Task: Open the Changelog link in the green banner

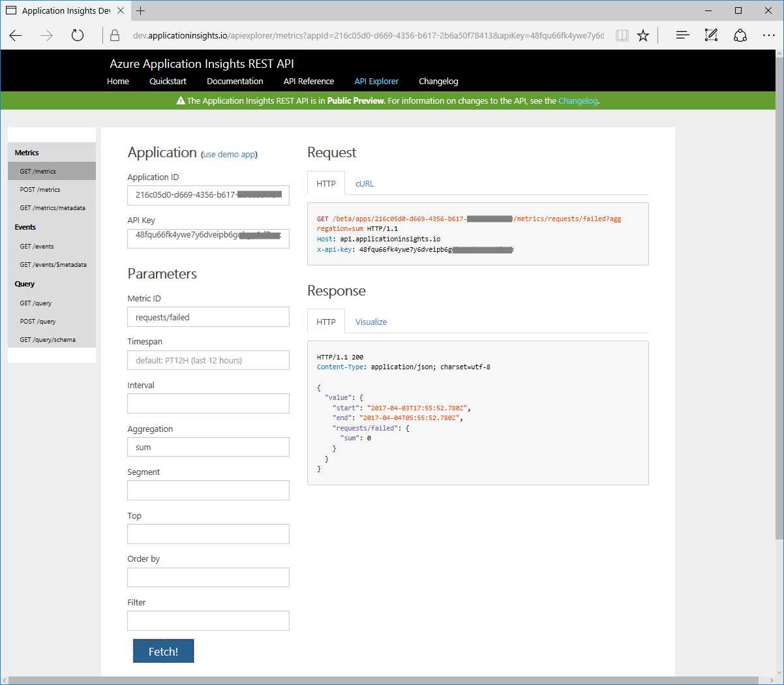Action: (x=578, y=100)
